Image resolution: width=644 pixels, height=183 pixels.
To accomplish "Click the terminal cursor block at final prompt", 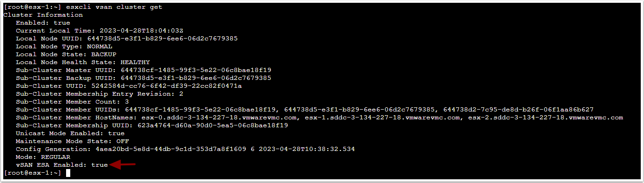I will [x=68, y=173].
